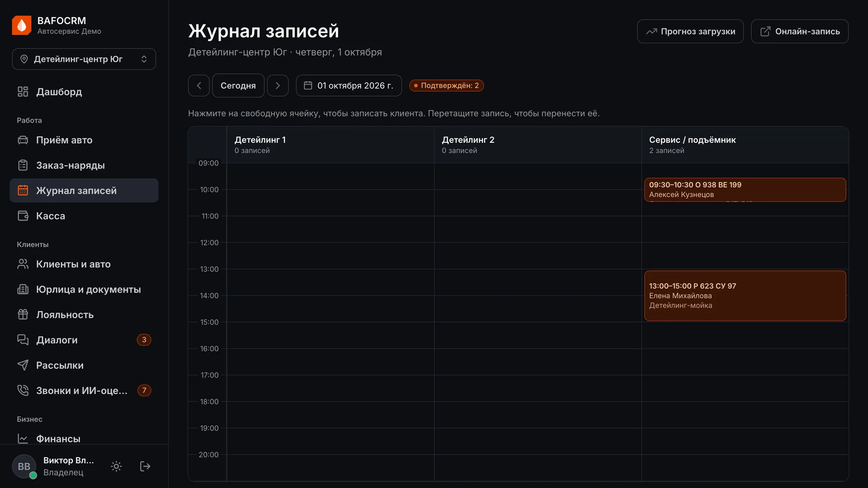Screen dimensions: 868x488
Task: Click the BAFOCRM flame logo
Action: click(x=22, y=25)
